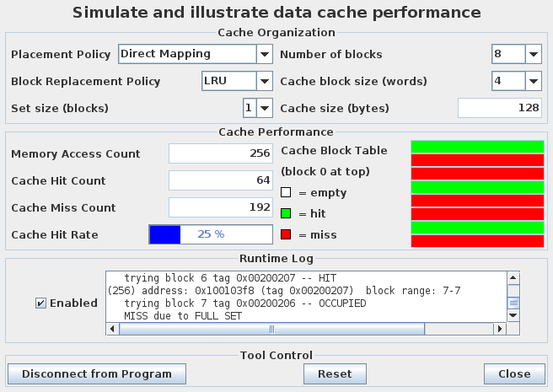Image resolution: width=553 pixels, height=392 pixels.
Task: Click the red miss legend swatch
Action: [286, 235]
